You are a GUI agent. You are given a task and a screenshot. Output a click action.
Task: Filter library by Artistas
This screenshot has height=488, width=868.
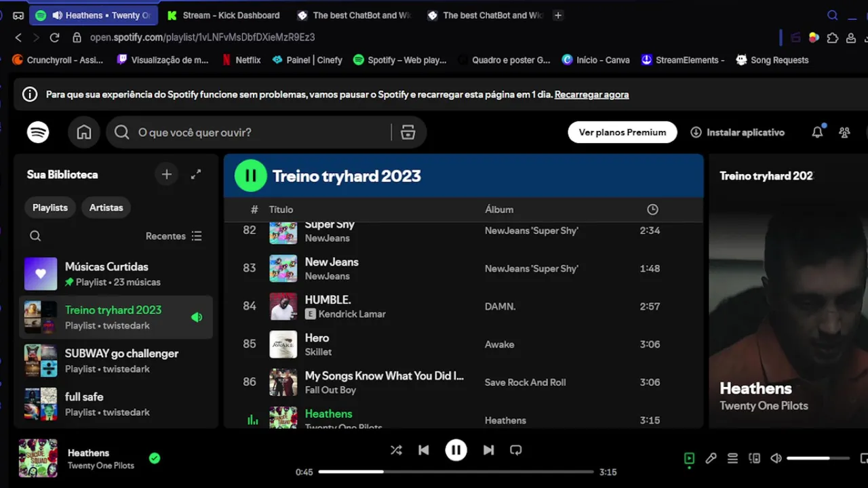coord(106,207)
